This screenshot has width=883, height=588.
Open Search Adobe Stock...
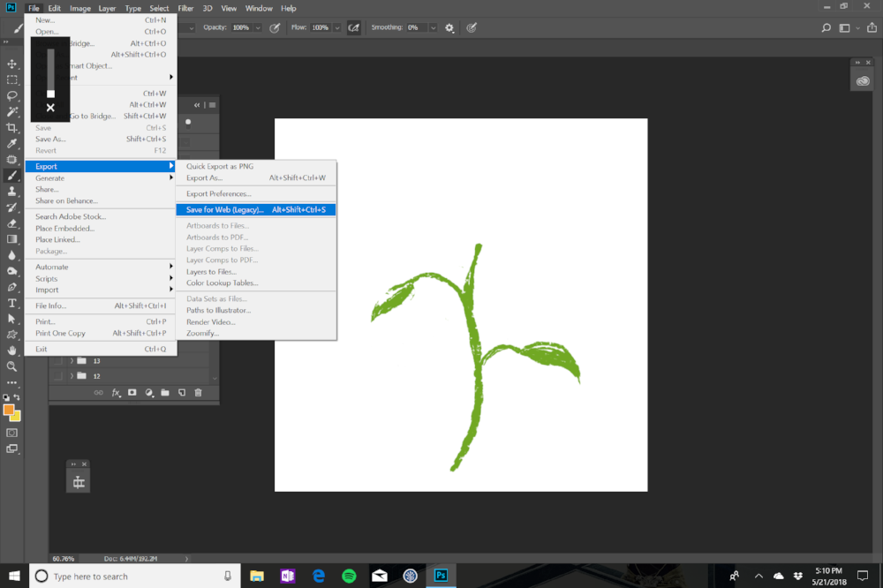(x=101, y=216)
